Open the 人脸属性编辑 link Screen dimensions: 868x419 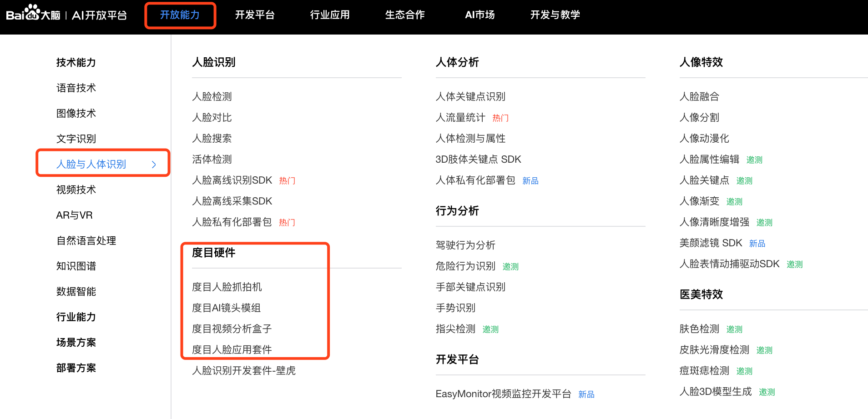[709, 159]
